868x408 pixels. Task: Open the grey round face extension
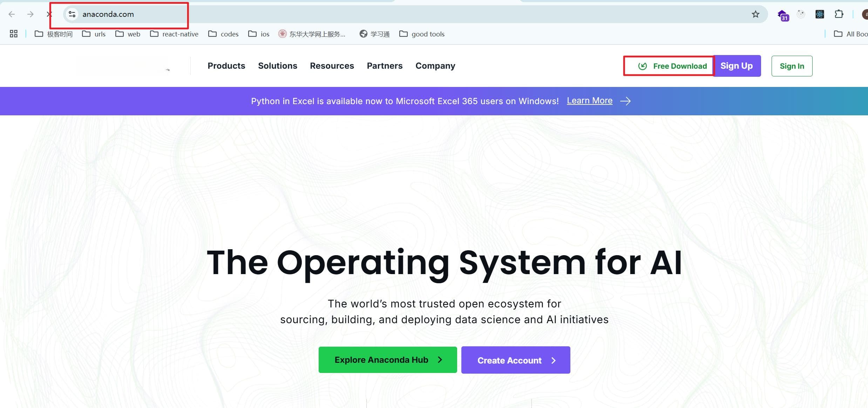pyautogui.click(x=801, y=14)
